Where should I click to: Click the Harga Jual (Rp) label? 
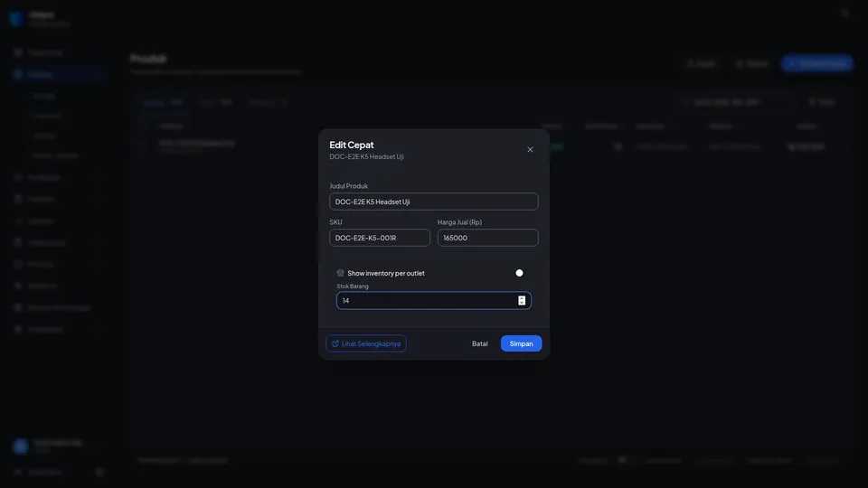coord(459,222)
